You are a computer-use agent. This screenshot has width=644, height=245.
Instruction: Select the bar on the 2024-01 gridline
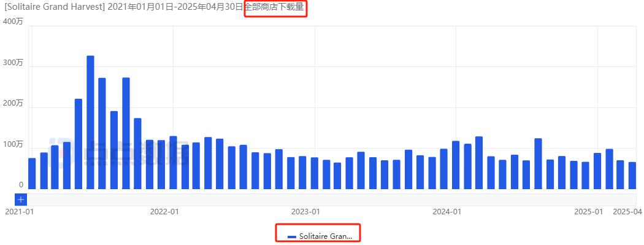click(x=456, y=165)
